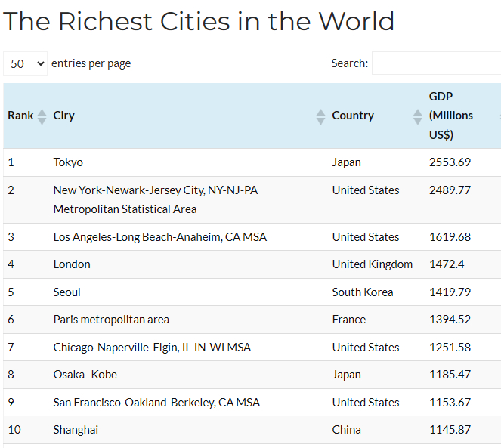Click the Shanghai city cell
The height and width of the screenshot is (448, 501).
76,430
